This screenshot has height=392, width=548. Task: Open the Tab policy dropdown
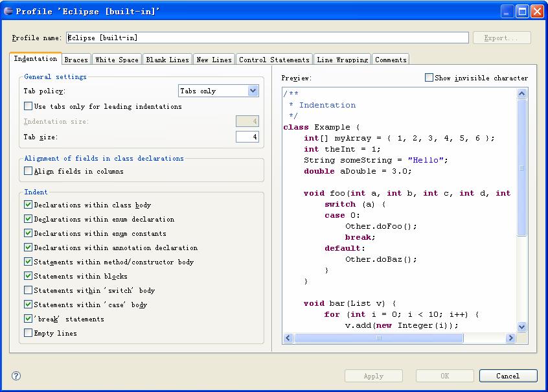point(218,91)
